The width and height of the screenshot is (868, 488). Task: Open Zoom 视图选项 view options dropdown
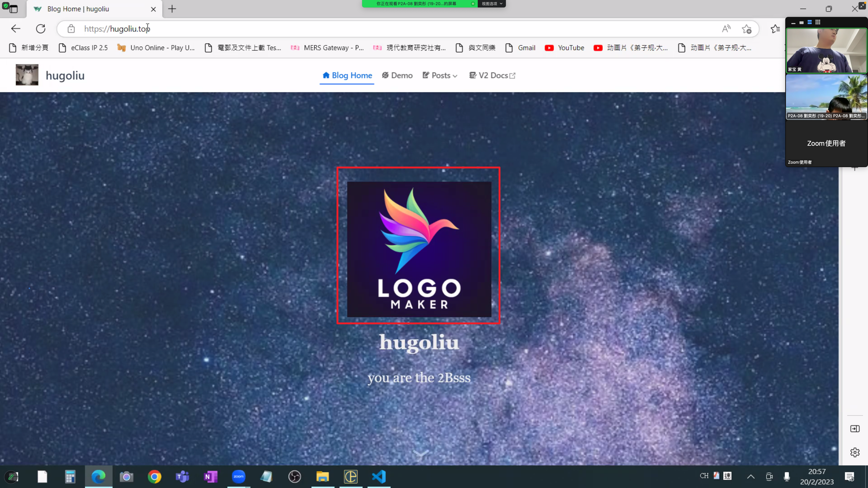pos(492,4)
